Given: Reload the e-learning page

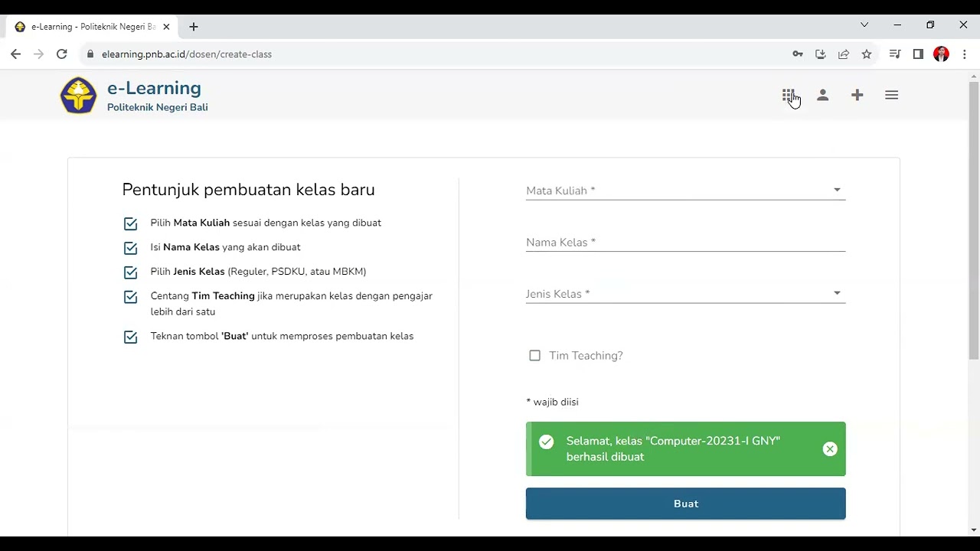Looking at the screenshot, I should [62, 54].
